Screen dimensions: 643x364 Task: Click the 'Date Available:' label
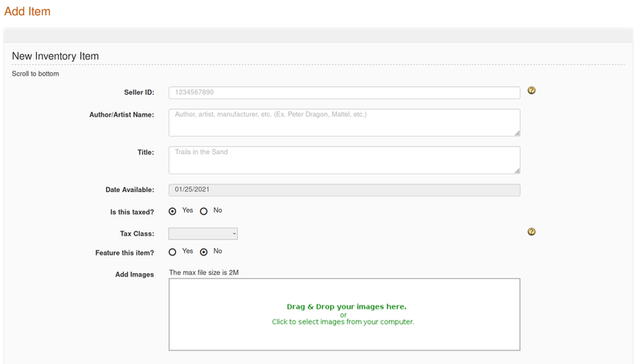pos(130,190)
